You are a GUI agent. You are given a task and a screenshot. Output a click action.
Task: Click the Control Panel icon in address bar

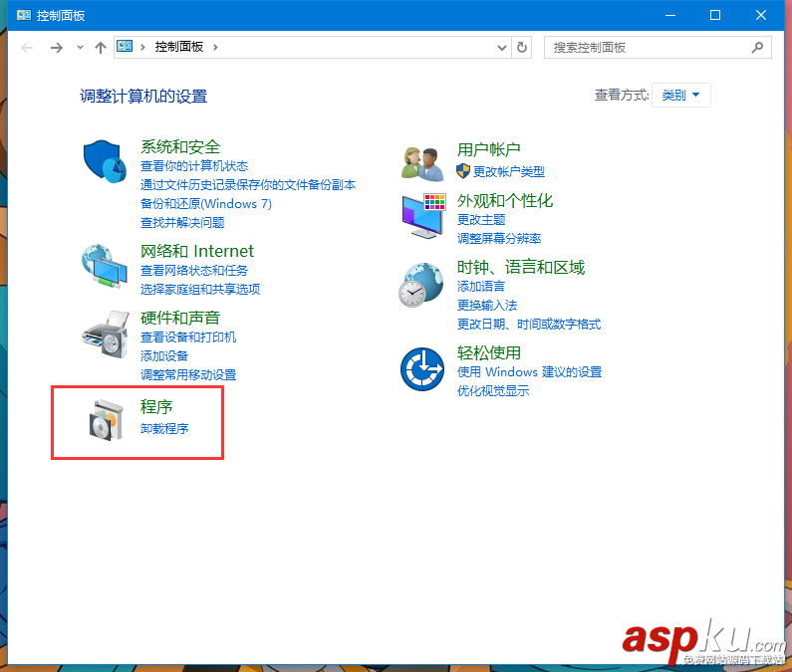[125, 47]
